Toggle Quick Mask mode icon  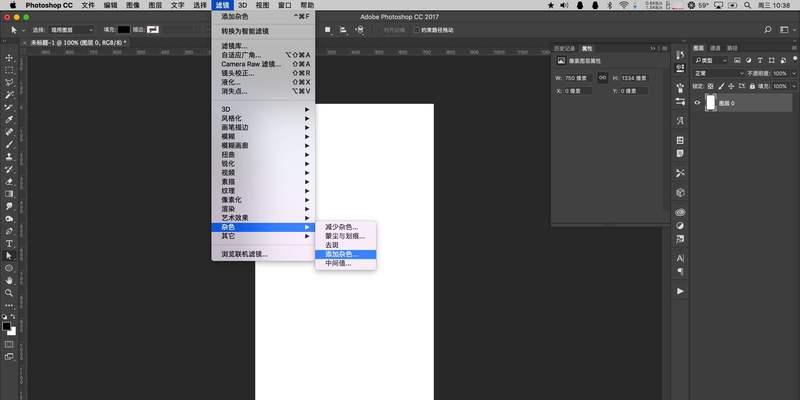[x=9, y=344]
